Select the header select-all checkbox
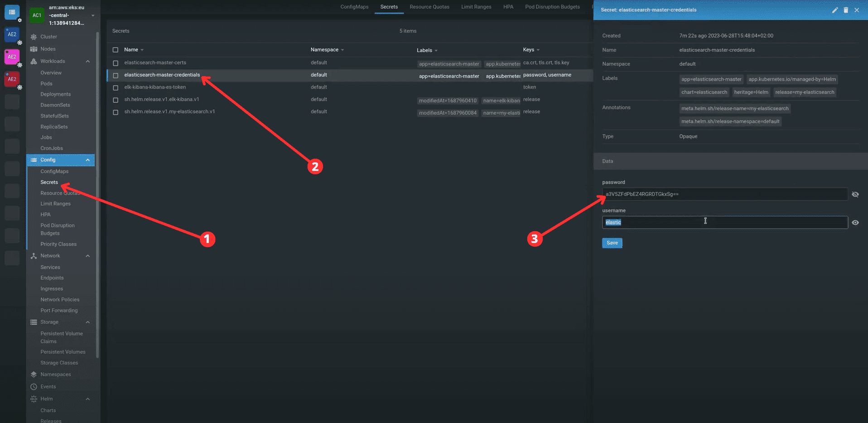 [x=116, y=49]
